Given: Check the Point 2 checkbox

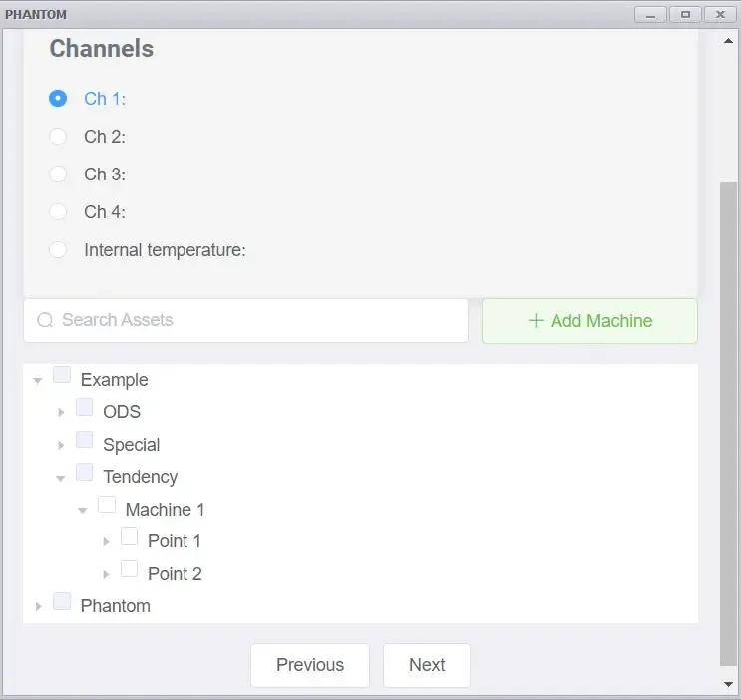Looking at the screenshot, I should (x=129, y=569).
